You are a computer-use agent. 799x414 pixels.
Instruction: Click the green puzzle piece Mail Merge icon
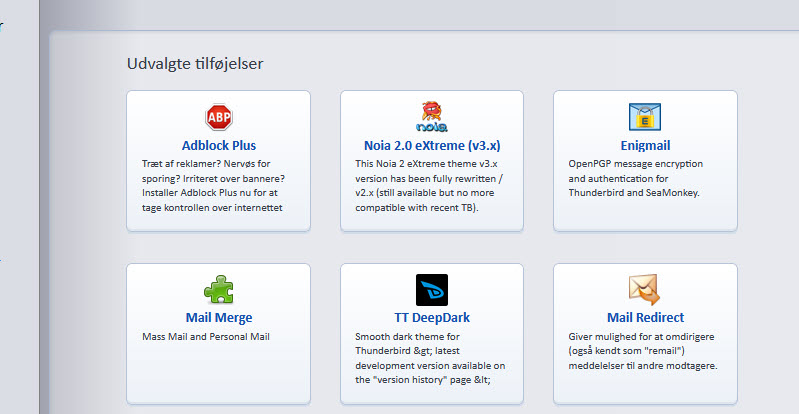coord(219,289)
